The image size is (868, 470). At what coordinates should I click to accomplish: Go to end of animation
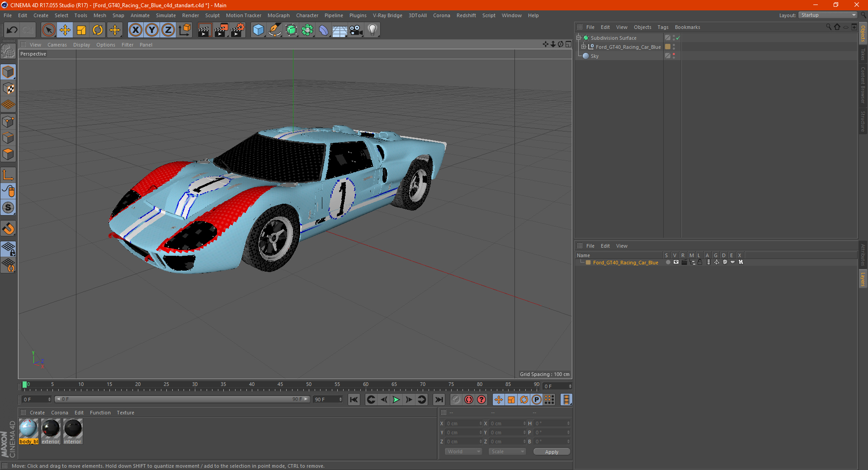click(439, 399)
